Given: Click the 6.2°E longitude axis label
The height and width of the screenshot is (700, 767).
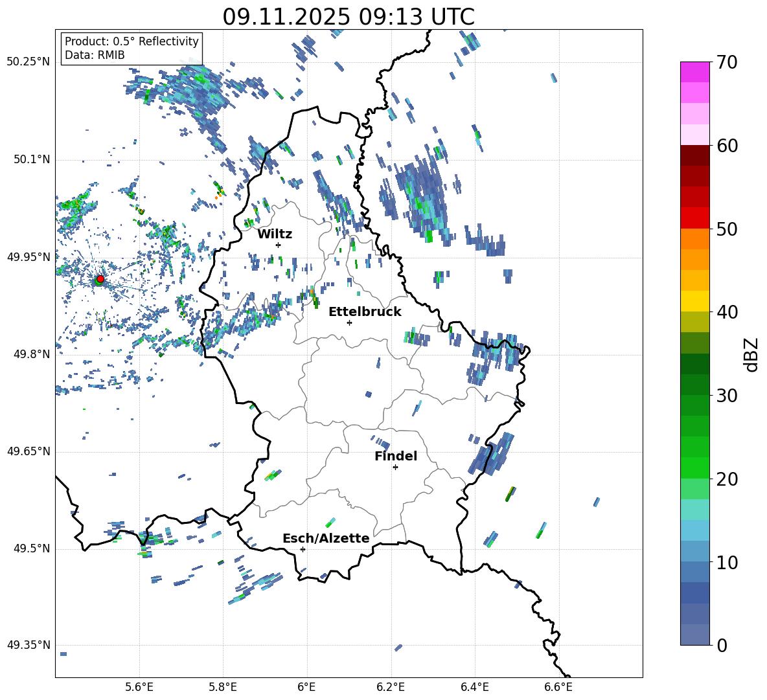Looking at the screenshot, I should [391, 686].
